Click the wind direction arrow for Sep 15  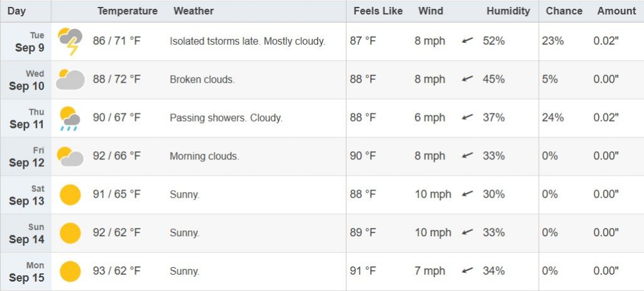point(467,270)
